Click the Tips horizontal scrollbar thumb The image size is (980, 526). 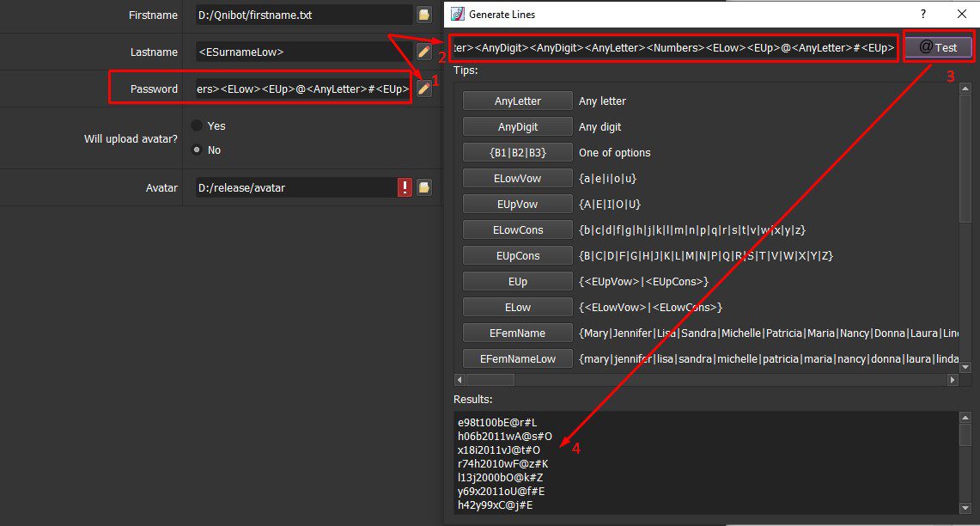pyautogui.click(x=490, y=380)
